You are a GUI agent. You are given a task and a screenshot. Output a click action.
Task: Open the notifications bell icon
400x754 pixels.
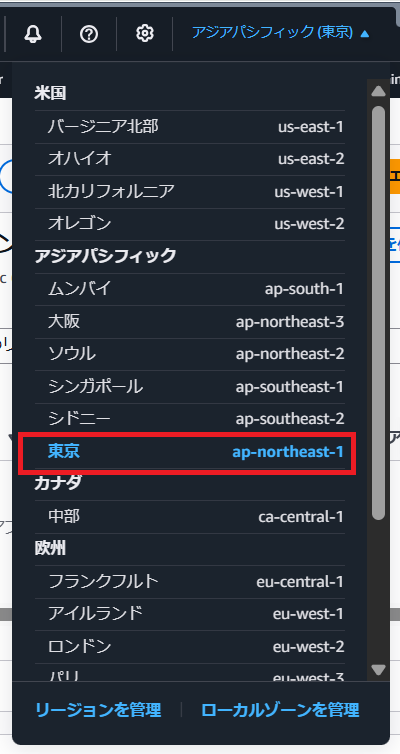pyautogui.click(x=33, y=34)
